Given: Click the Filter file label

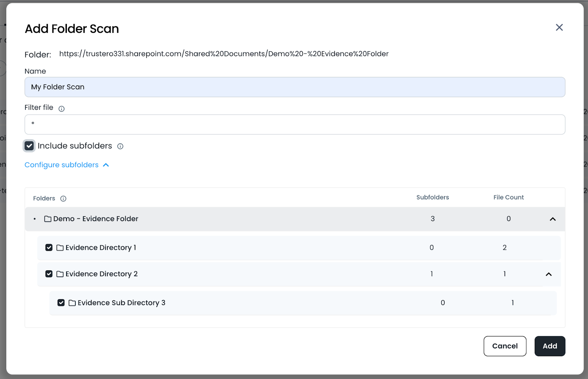Looking at the screenshot, I should click(x=39, y=108).
